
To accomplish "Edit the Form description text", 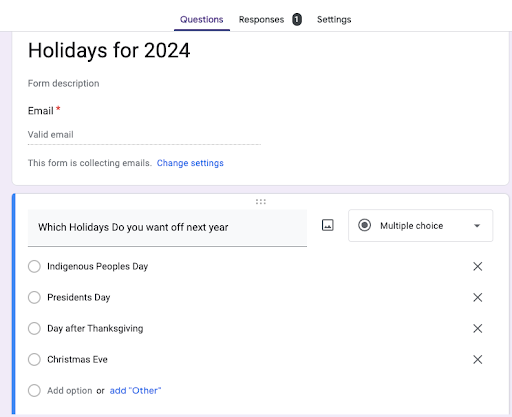I will [64, 83].
